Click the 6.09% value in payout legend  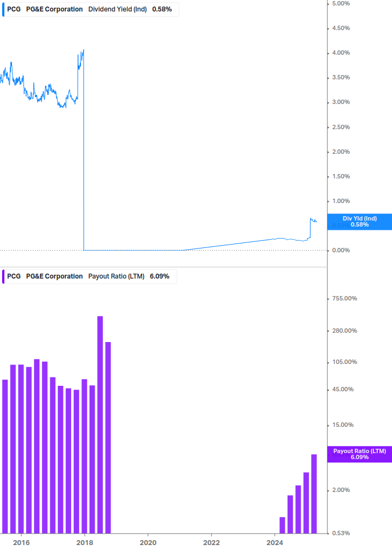point(160,276)
